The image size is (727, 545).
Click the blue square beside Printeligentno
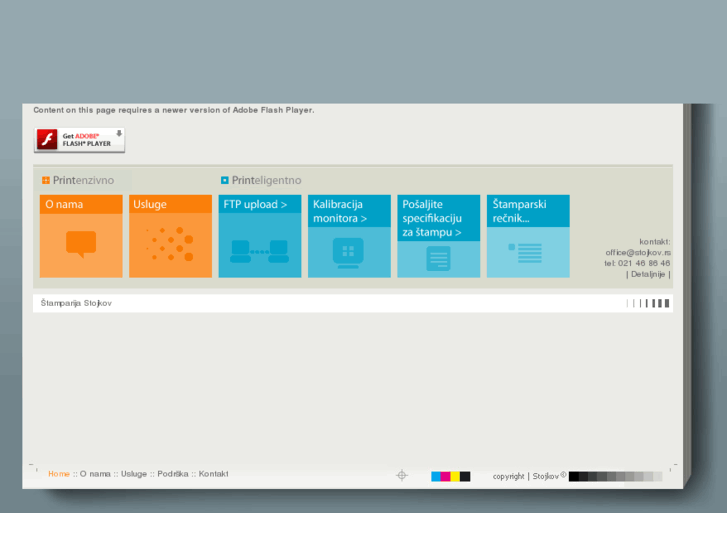click(x=225, y=180)
